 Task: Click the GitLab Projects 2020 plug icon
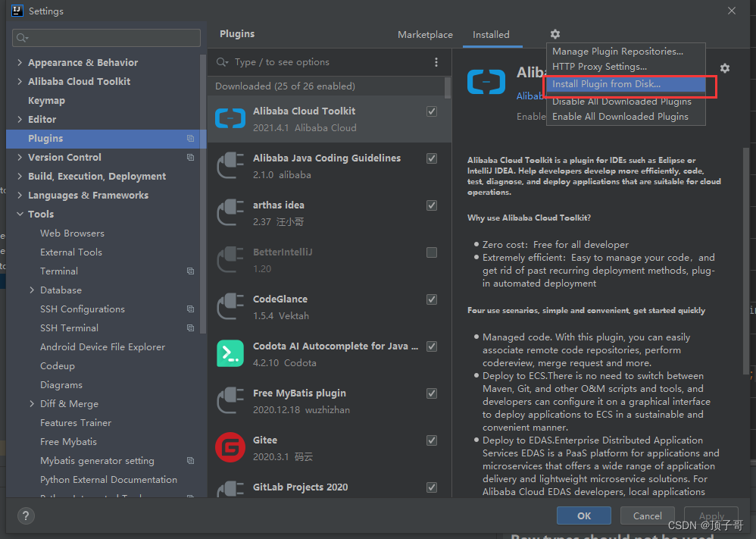pyautogui.click(x=230, y=488)
